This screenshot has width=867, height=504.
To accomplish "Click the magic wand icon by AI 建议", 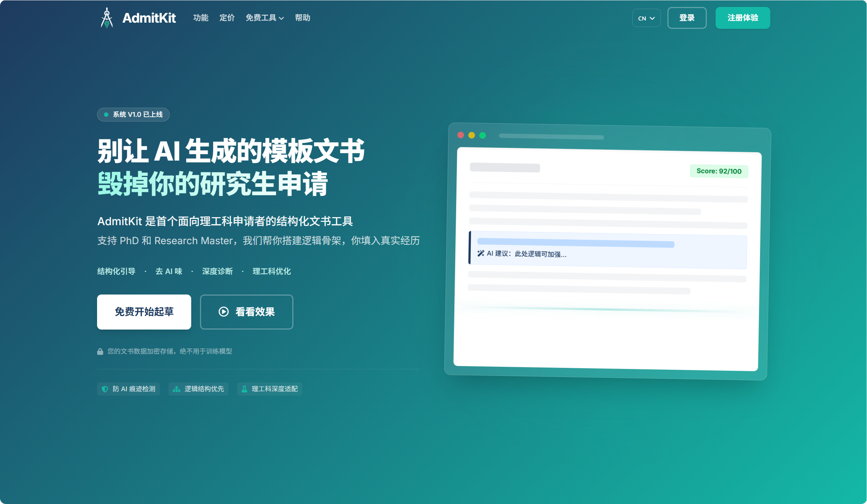I will (x=481, y=253).
